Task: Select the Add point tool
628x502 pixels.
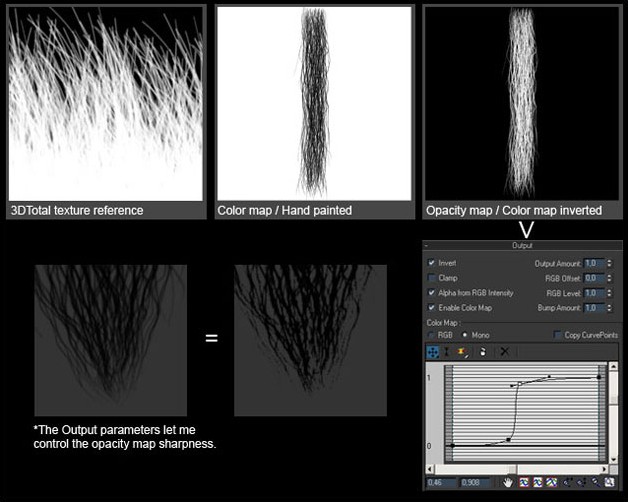Action: click(461, 352)
